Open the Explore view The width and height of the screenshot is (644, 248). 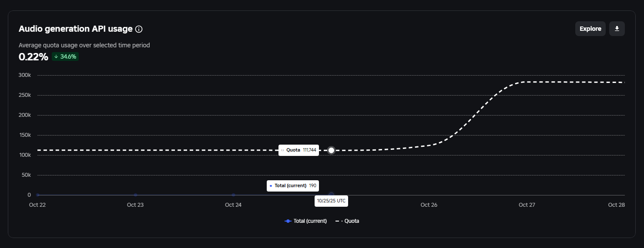coord(590,29)
